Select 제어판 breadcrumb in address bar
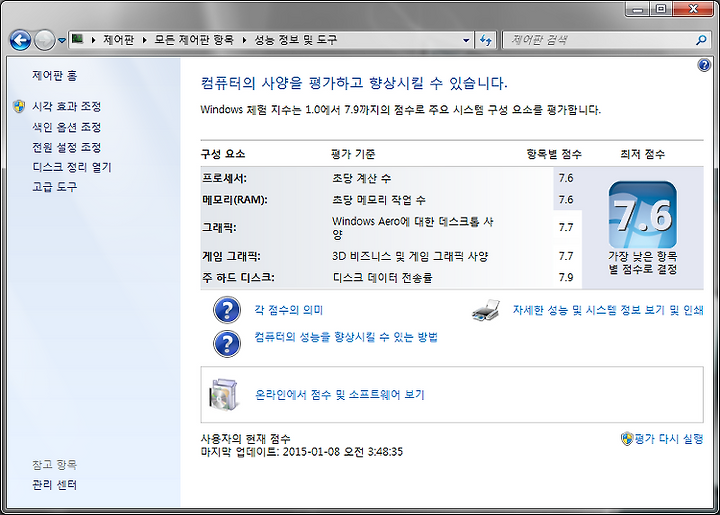 point(118,40)
